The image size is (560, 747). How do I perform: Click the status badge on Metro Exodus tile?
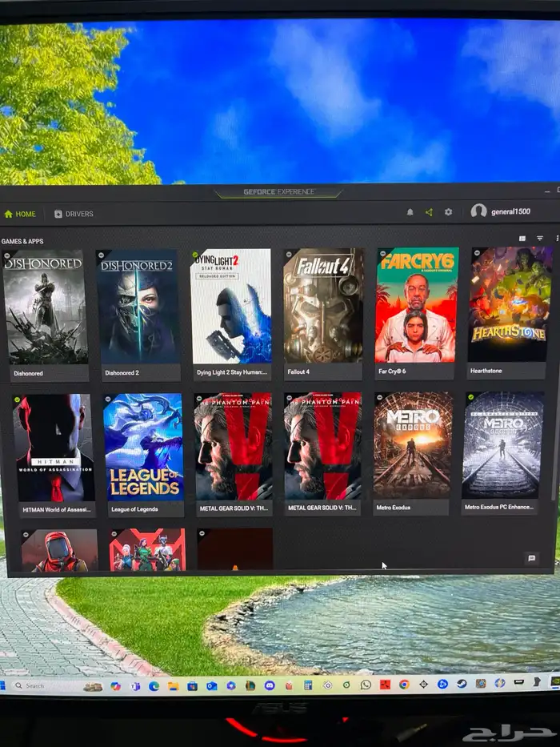pyautogui.click(x=379, y=397)
